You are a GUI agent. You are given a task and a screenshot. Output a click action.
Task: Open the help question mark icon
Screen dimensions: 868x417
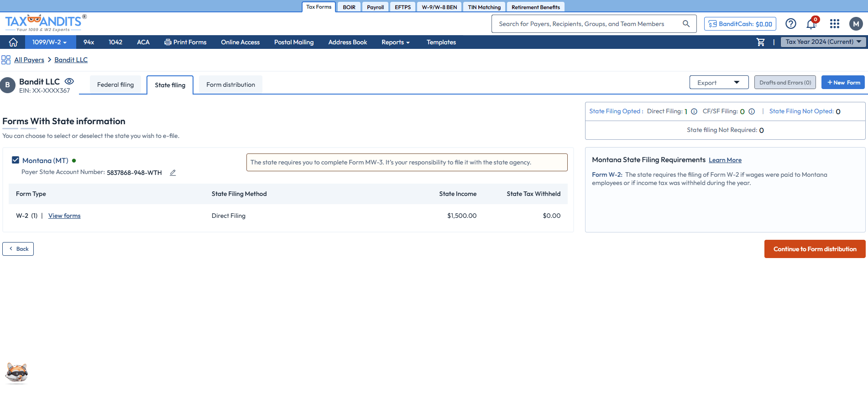[791, 24]
